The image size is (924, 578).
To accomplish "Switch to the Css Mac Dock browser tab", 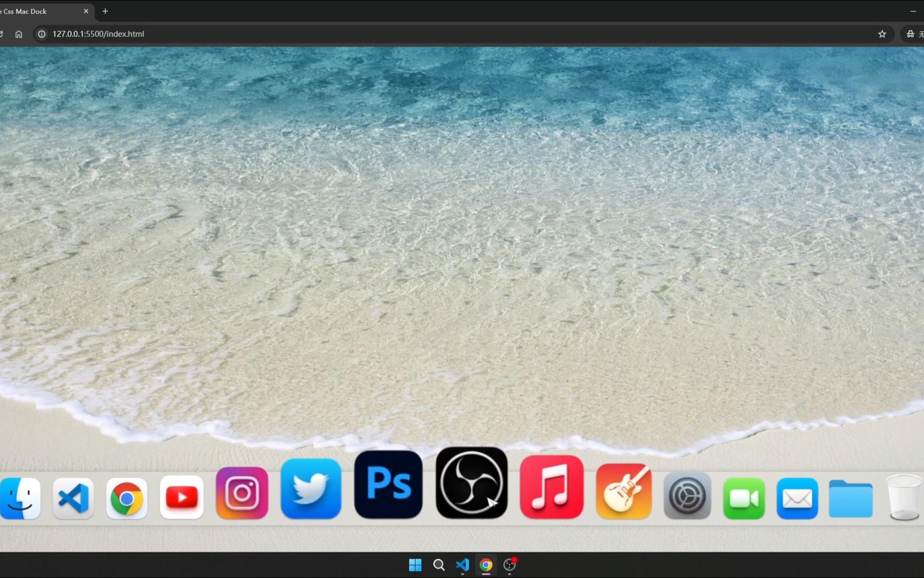I will (37, 11).
